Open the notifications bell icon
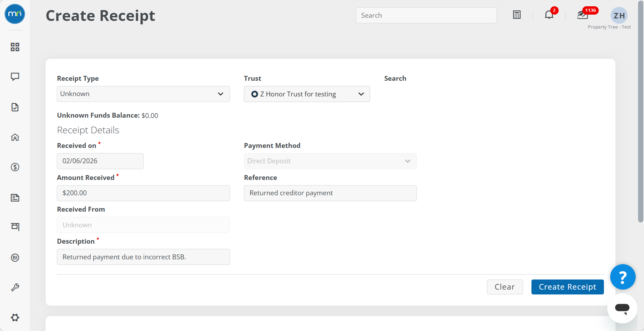The height and width of the screenshot is (331, 644). [x=549, y=15]
